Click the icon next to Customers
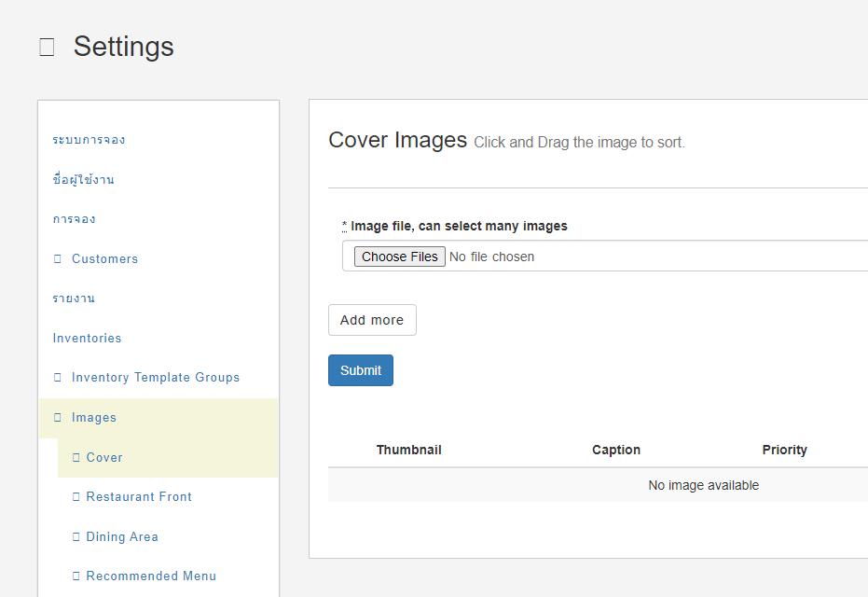The width and height of the screenshot is (868, 597). (58, 259)
